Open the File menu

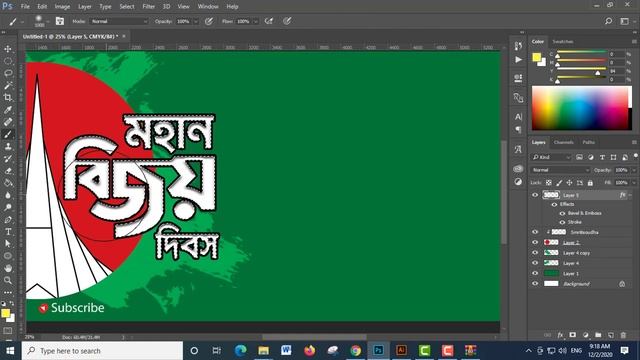point(25,7)
